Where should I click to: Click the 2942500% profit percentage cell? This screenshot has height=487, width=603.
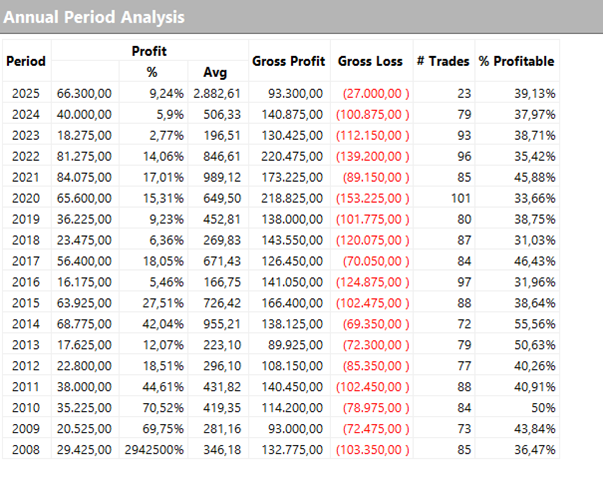[152, 452]
